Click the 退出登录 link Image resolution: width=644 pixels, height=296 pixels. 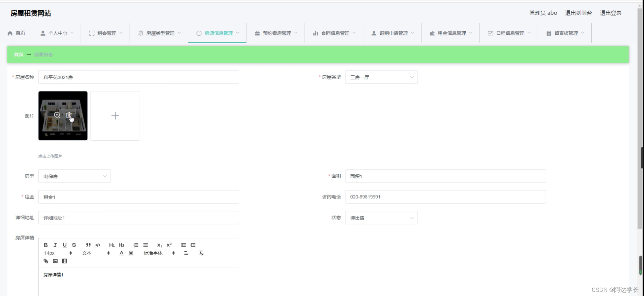611,13
